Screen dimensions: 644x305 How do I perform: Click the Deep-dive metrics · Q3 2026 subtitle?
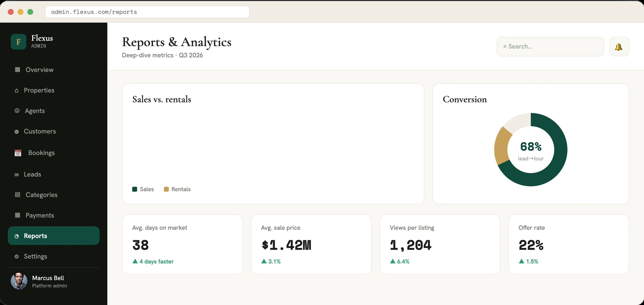[x=162, y=55]
